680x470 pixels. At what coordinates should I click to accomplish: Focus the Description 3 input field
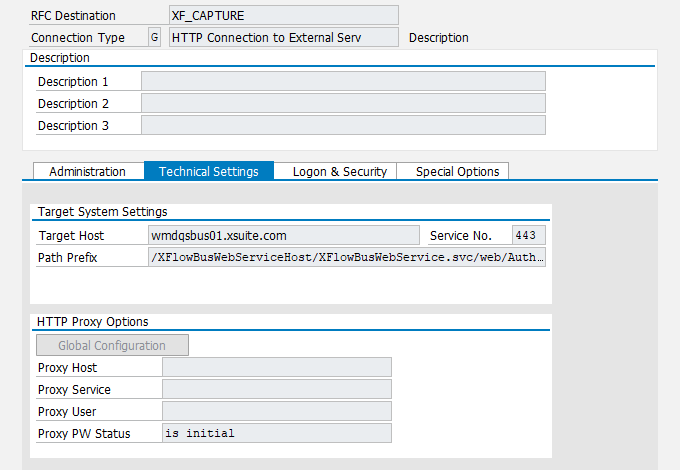point(343,126)
